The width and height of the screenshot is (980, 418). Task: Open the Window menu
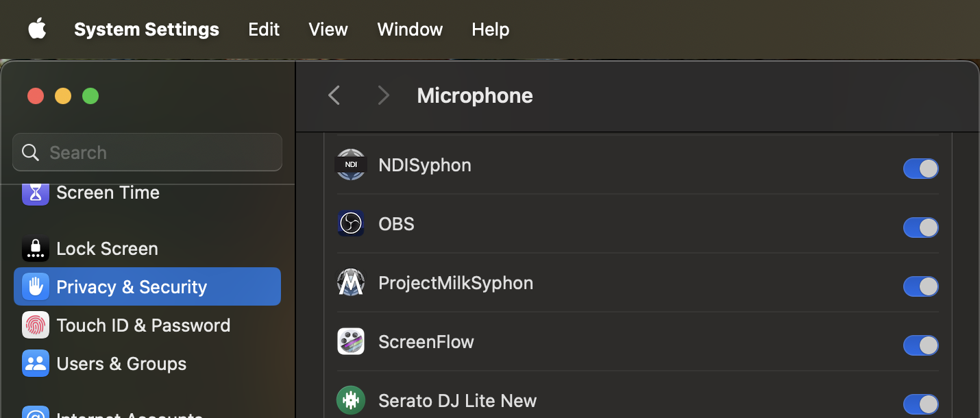click(x=410, y=29)
